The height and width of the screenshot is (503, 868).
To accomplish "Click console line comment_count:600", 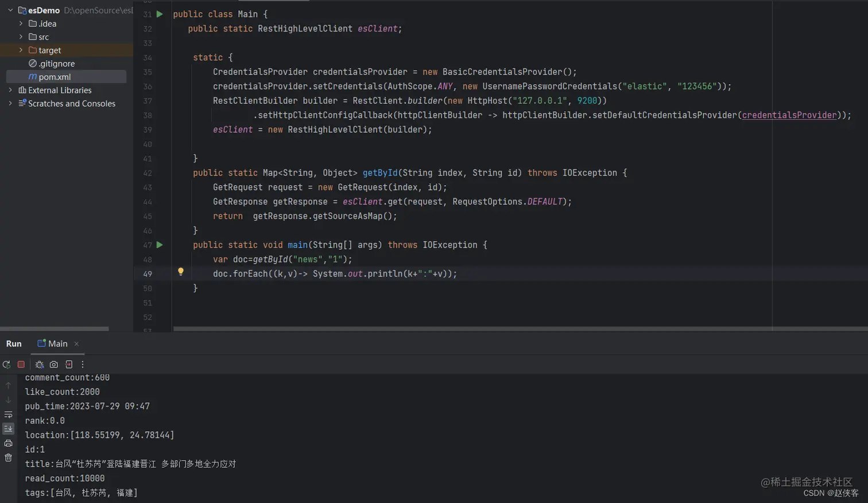I will tap(67, 378).
